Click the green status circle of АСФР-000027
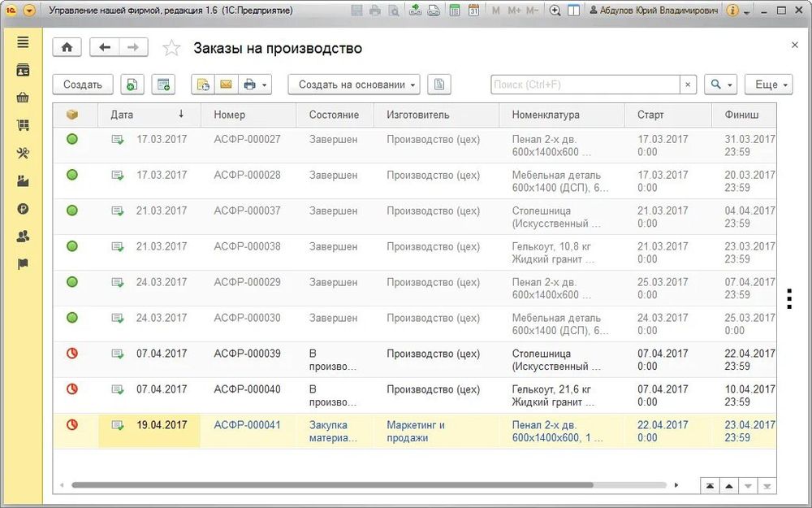 (72, 139)
